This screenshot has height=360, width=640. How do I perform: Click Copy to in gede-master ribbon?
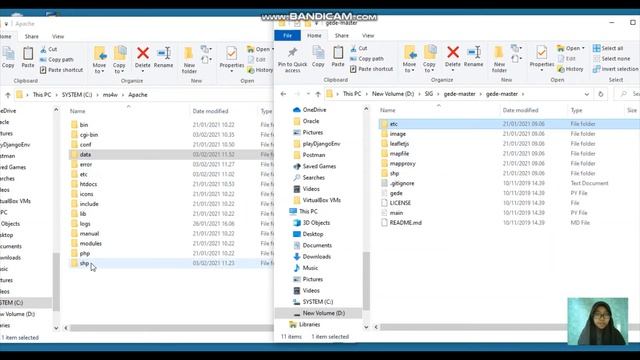pyautogui.click(x=429, y=59)
